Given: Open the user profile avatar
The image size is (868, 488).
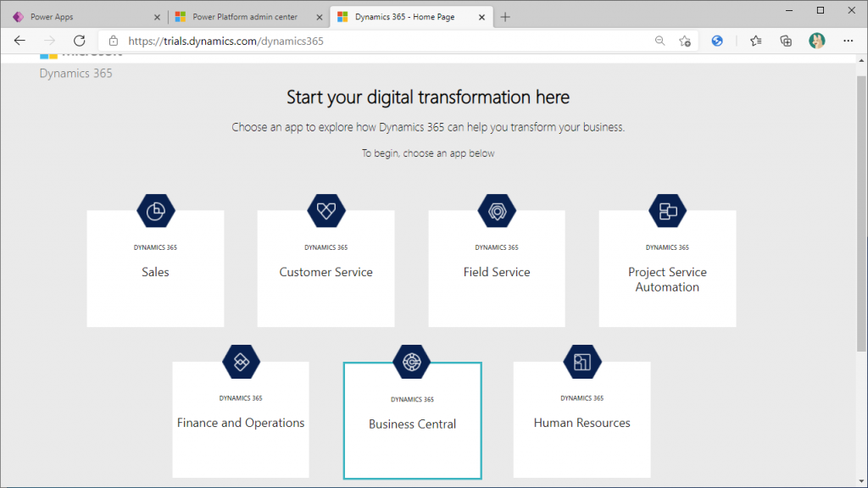Looking at the screenshot, I should coord(816,41).
